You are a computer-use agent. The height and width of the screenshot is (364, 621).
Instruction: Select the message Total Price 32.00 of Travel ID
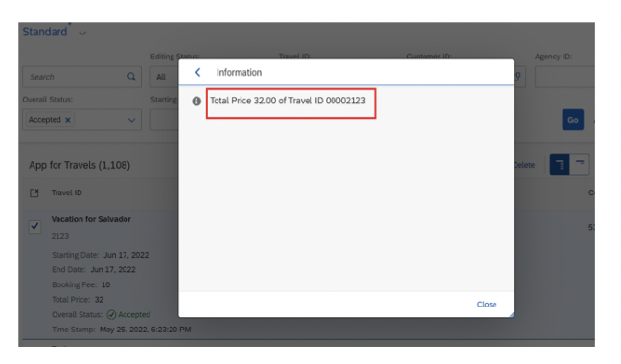(287, 101)
